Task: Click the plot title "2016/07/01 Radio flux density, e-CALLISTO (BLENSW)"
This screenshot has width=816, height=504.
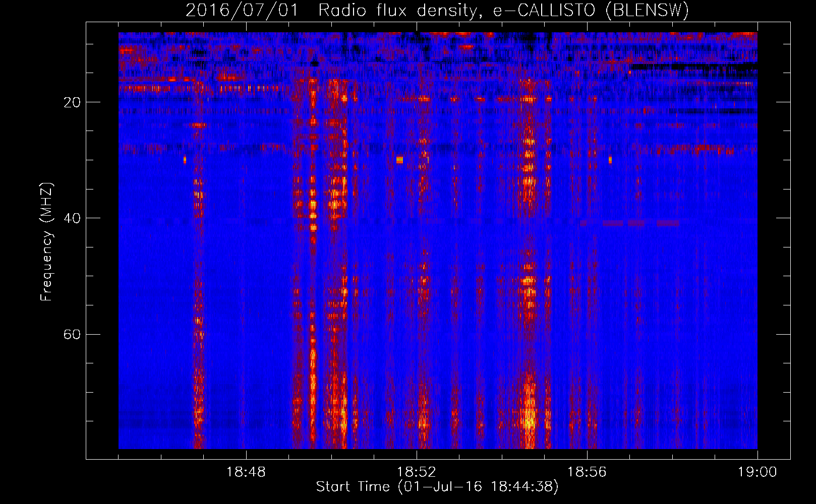Action: 437,11
